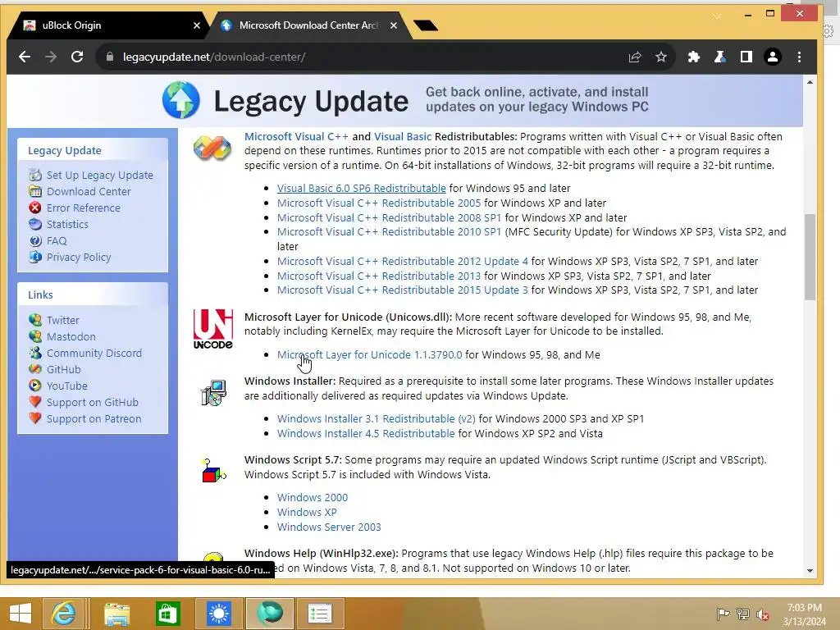The height and width of the screenshot is (630, 840).
Task: Open Visual C++ Redistributable 2013 link
Action: click(x=379, y=276)
